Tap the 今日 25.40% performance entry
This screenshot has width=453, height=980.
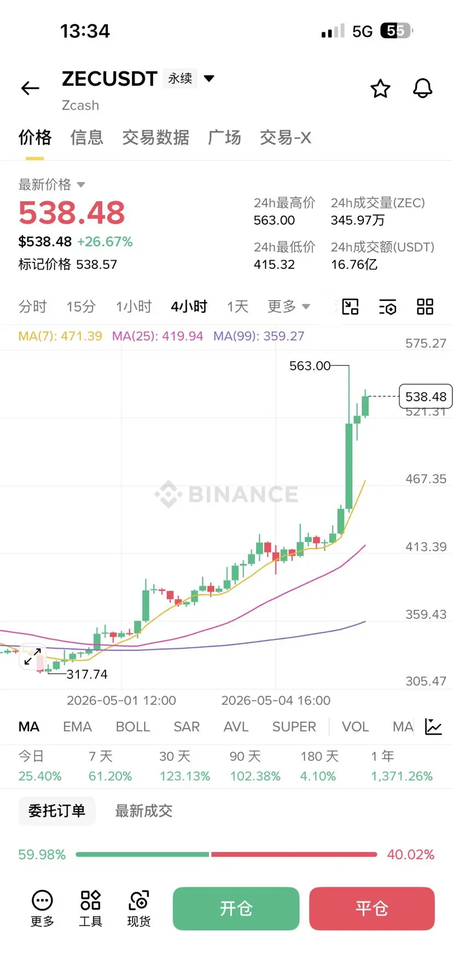(x=40, y=766)
